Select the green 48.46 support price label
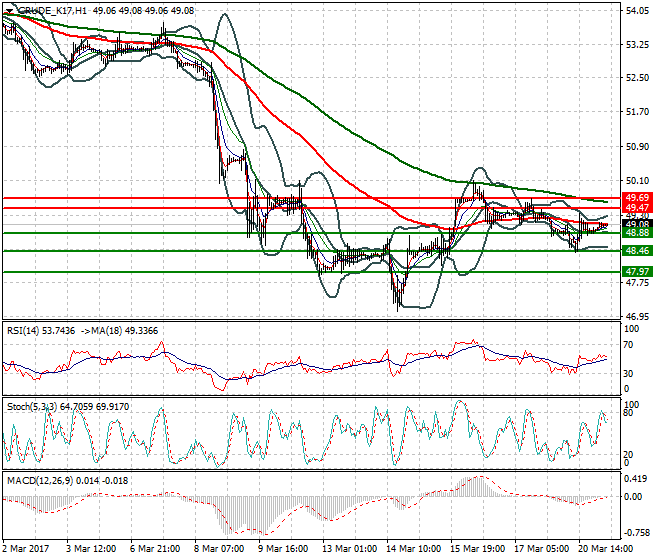 point(637,251)
